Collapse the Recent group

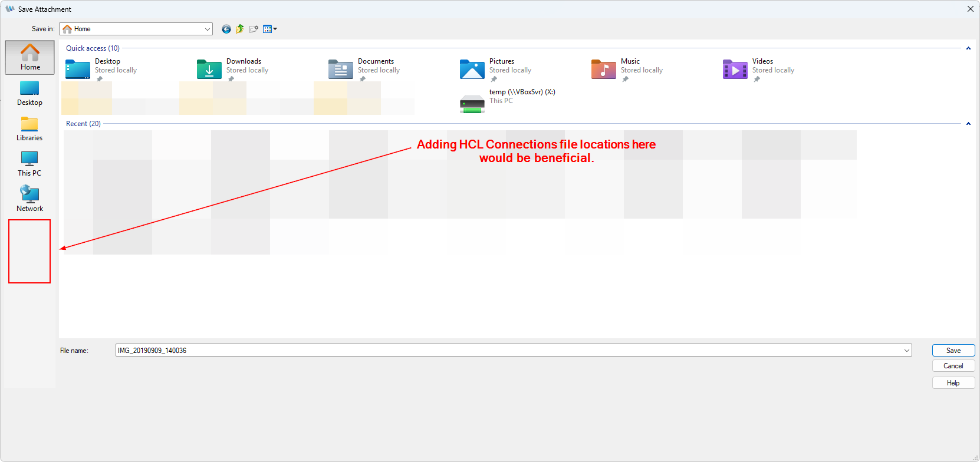tap(968, 124)
